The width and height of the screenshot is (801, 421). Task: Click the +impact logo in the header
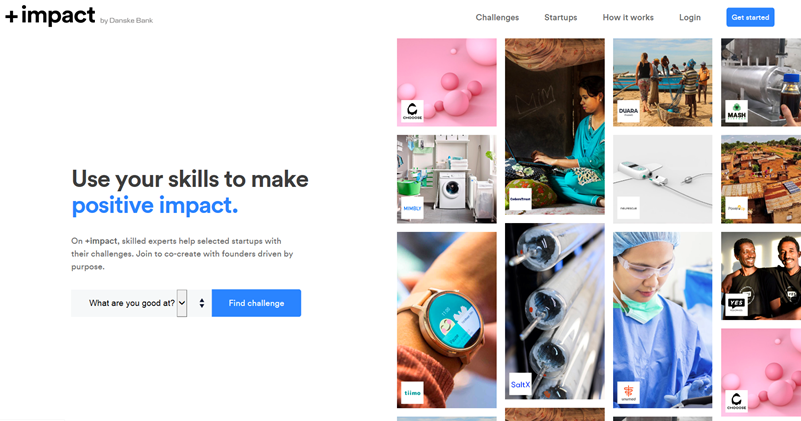(x=50, y=16)
